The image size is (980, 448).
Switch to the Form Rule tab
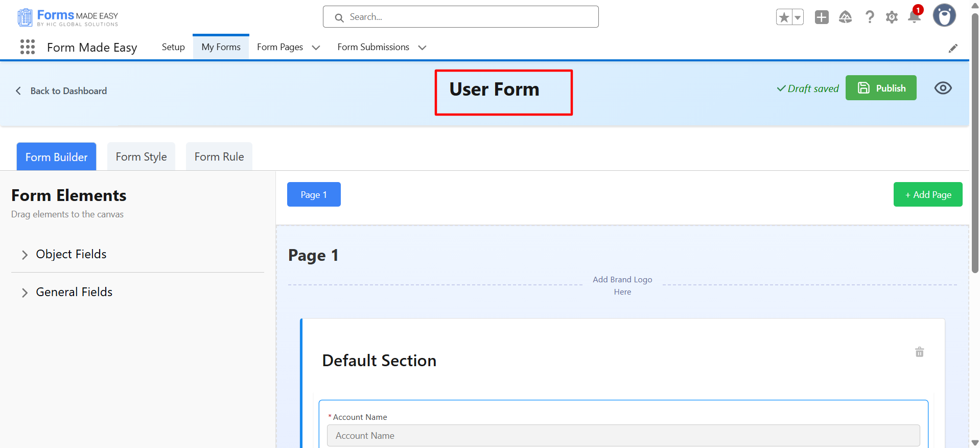pos(219,156)
